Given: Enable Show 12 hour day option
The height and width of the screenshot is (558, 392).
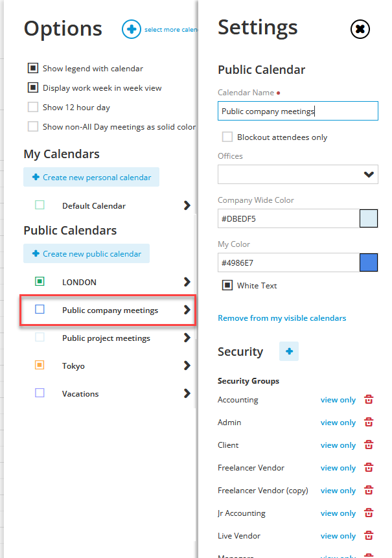Looking at the screenshot, I should (33, 107).
